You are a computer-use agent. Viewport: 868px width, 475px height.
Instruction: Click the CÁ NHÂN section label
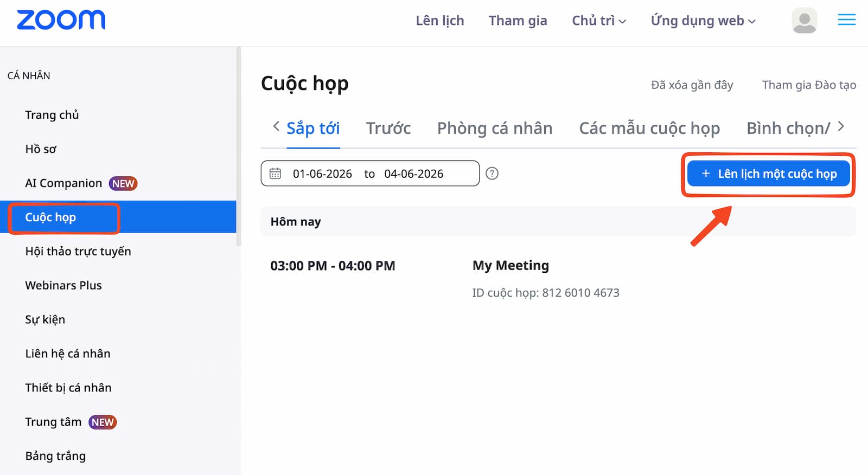[29, 76]
